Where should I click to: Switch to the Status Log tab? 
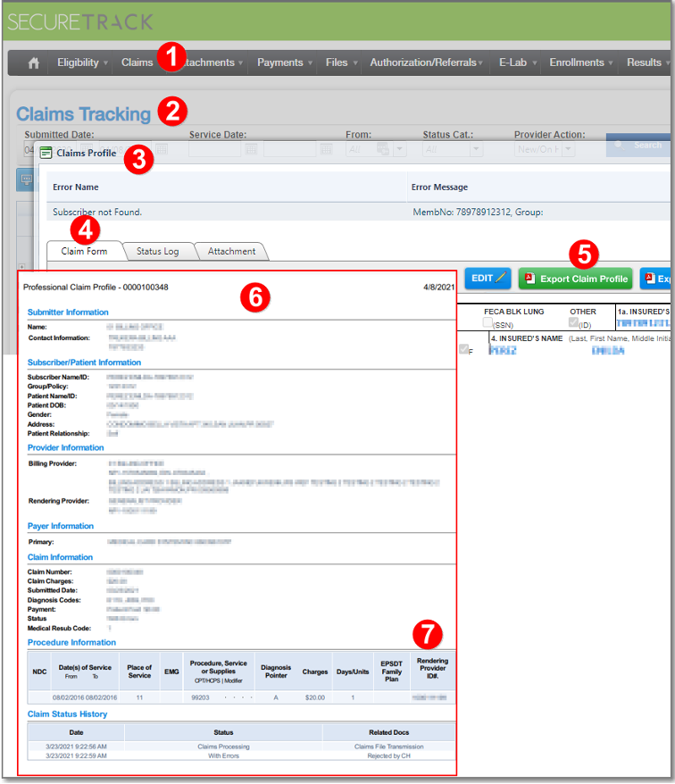pyautogui.click(x=157, y=251)
